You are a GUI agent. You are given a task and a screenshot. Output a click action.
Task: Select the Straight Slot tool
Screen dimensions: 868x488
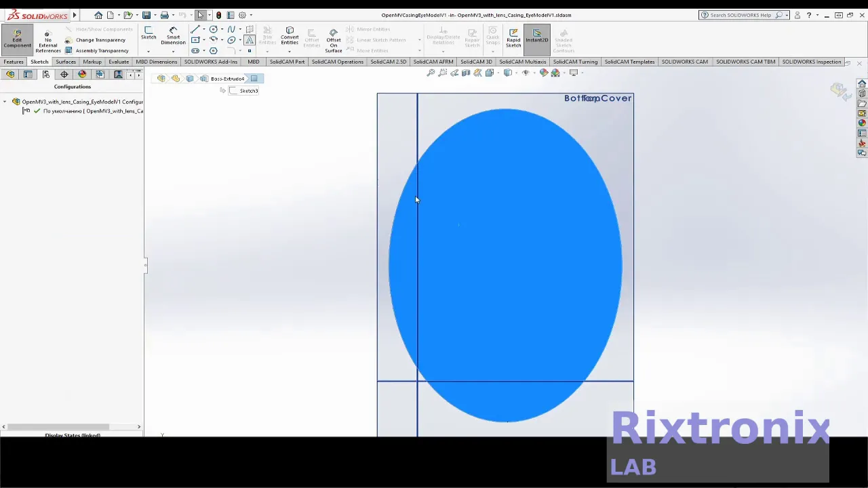coord(195,51)
